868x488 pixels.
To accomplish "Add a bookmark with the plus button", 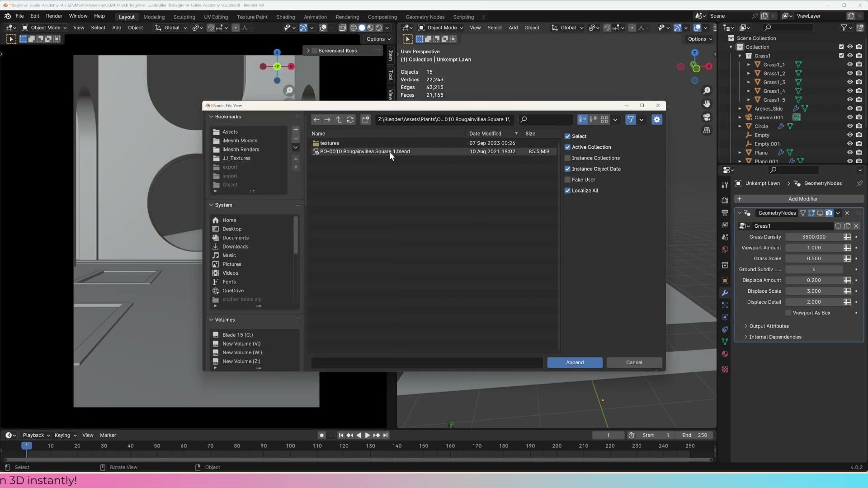I will pyautogui.click(x=296, y=130).
